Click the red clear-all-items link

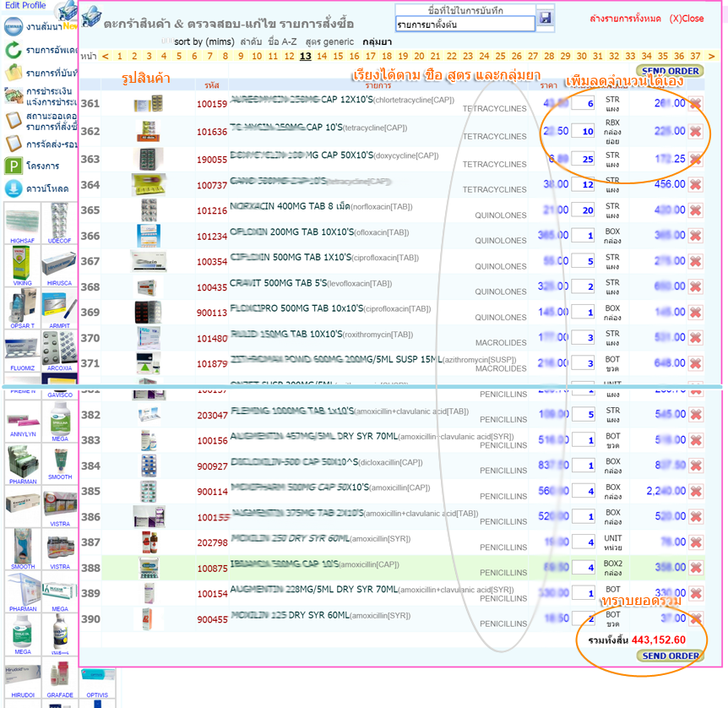click(x=625, y=19)
